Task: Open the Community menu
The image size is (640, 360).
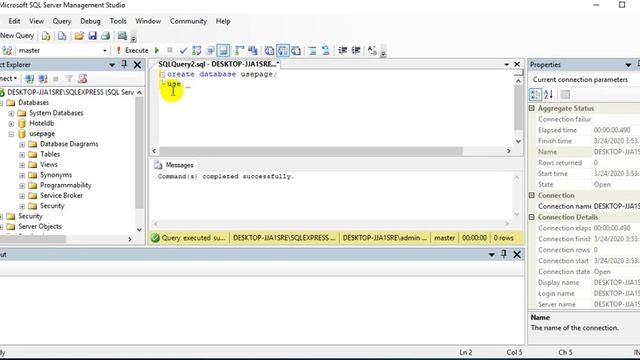Action: pos(188,21)
